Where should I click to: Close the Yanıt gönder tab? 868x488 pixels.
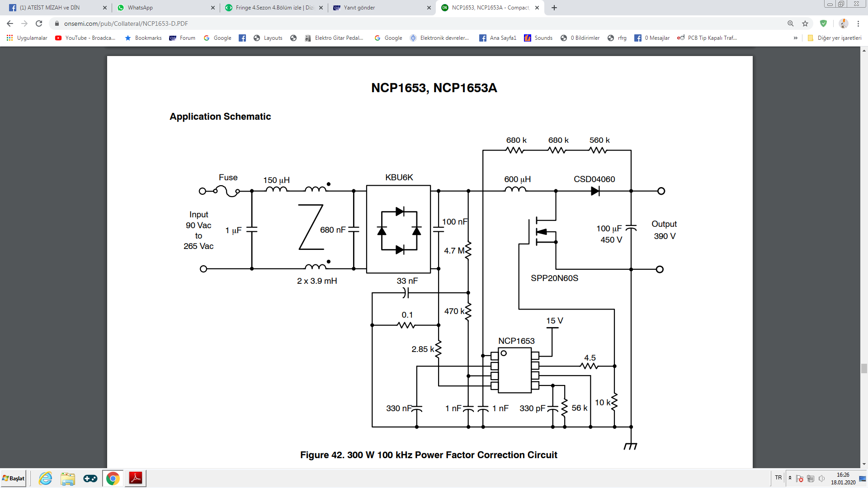pos(429,8)
